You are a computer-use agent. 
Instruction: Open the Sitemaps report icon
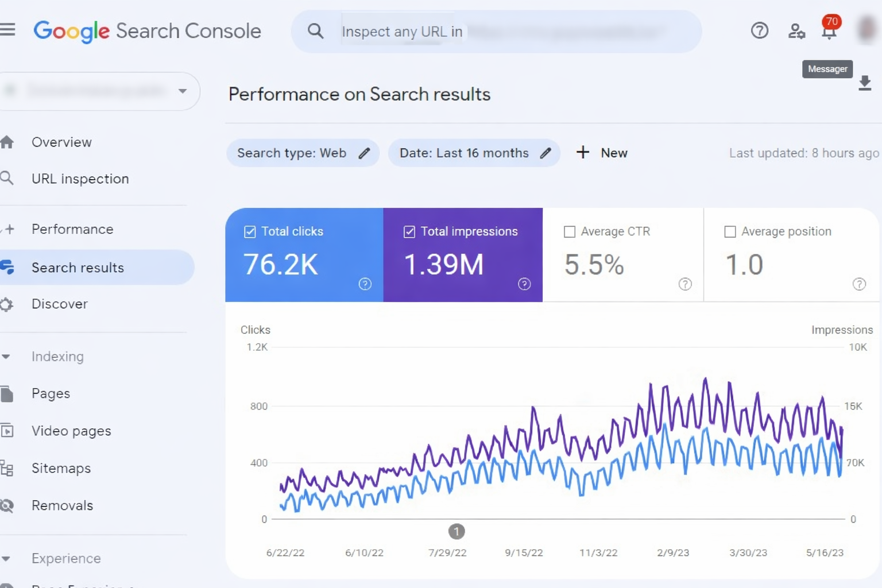tap(7, 468)
